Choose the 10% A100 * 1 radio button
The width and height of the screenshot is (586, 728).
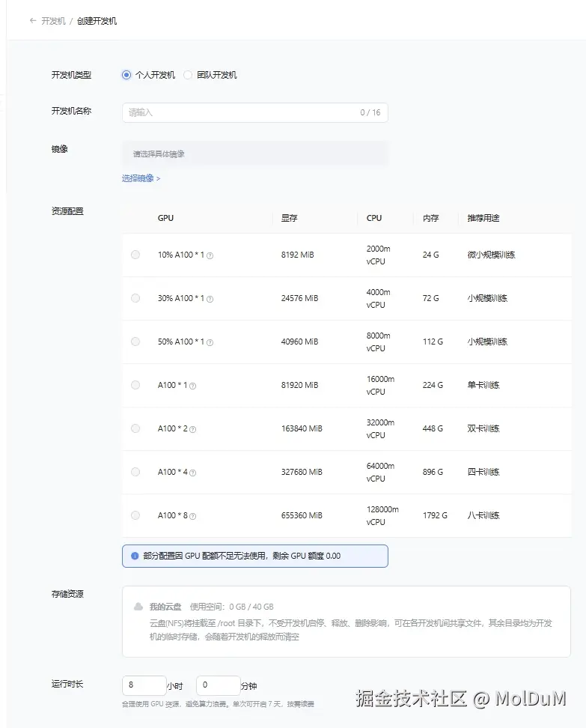point(135,255)
